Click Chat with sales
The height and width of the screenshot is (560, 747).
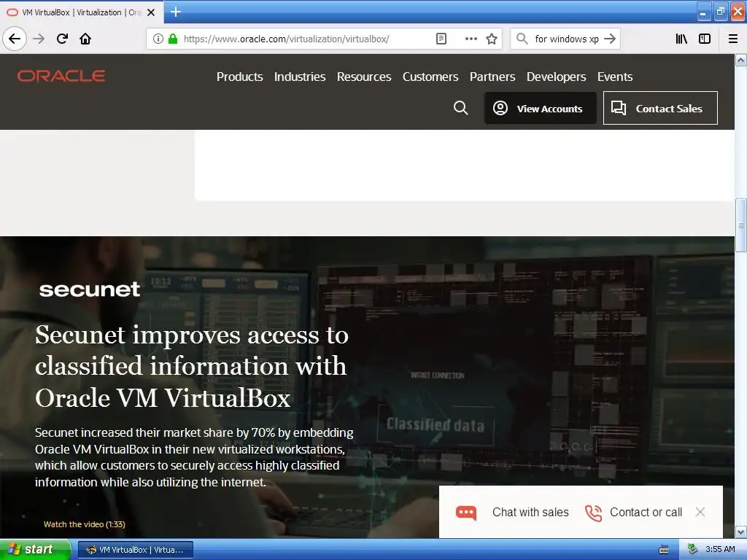coord(530,513)
